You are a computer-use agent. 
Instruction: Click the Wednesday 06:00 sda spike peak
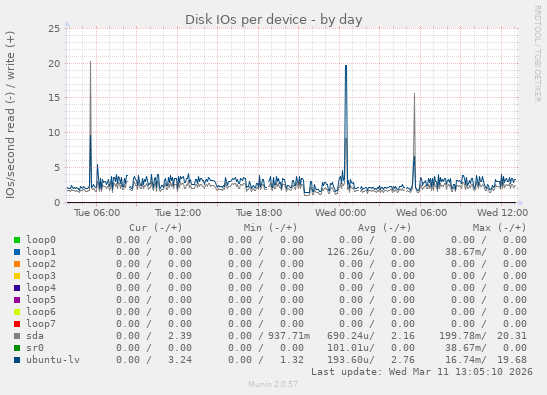click(414, 94)
